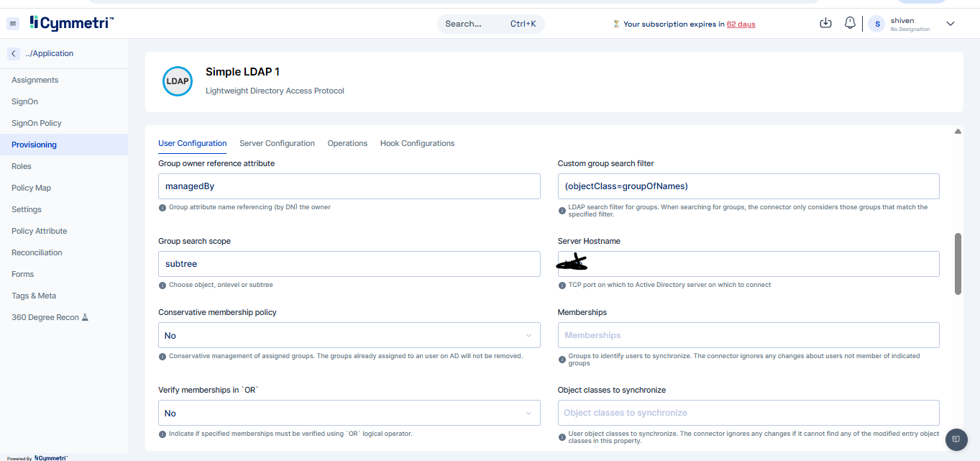
Task: Click the user name shiven
Action: 902,20
